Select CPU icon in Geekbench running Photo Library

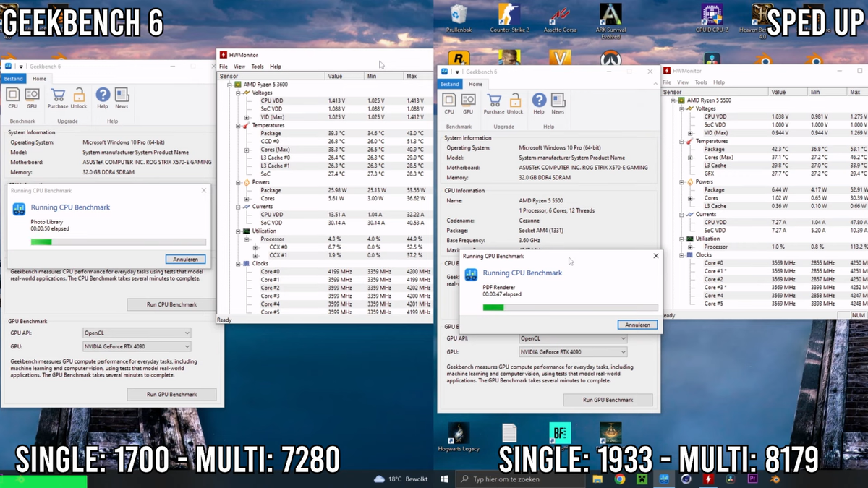tap(13, 98)
